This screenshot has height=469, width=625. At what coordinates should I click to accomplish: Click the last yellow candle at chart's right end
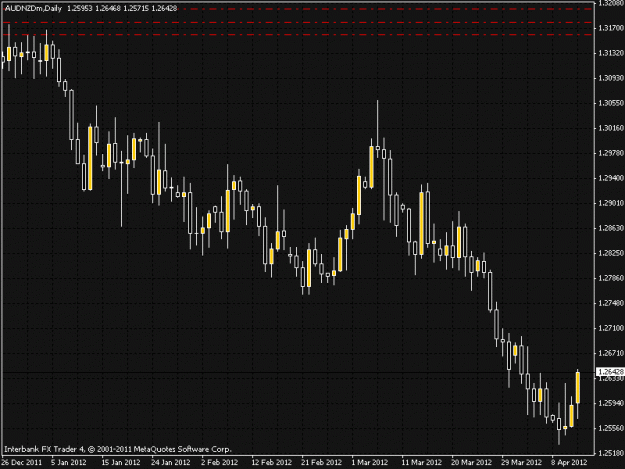pyautogui.click(x=578, y=388)
